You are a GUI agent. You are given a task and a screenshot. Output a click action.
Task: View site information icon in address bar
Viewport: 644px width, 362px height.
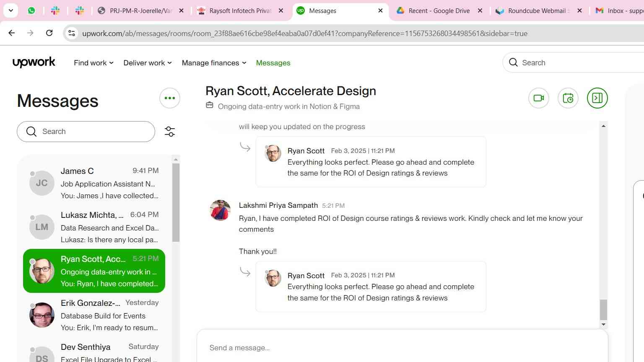(x=72, y=33)
